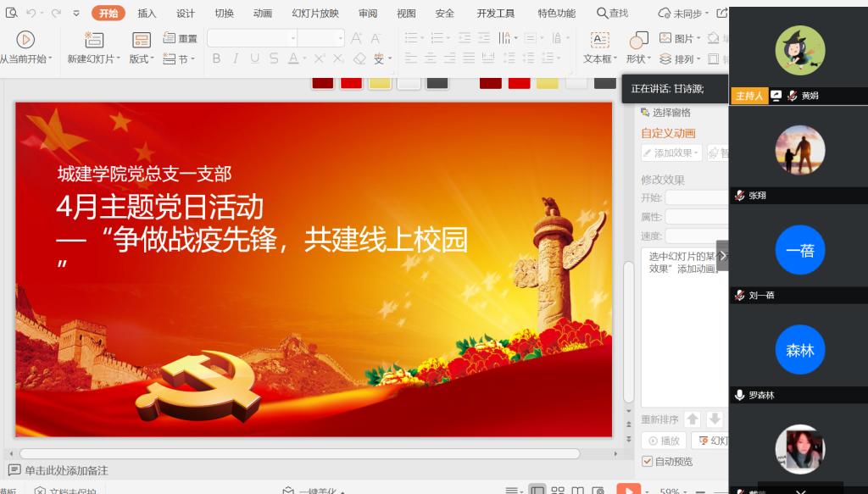Viewport: 868px width, 494px height.
Task: Click the horizontal scrollbar below the slide
Action: click(x=300, y=453)
